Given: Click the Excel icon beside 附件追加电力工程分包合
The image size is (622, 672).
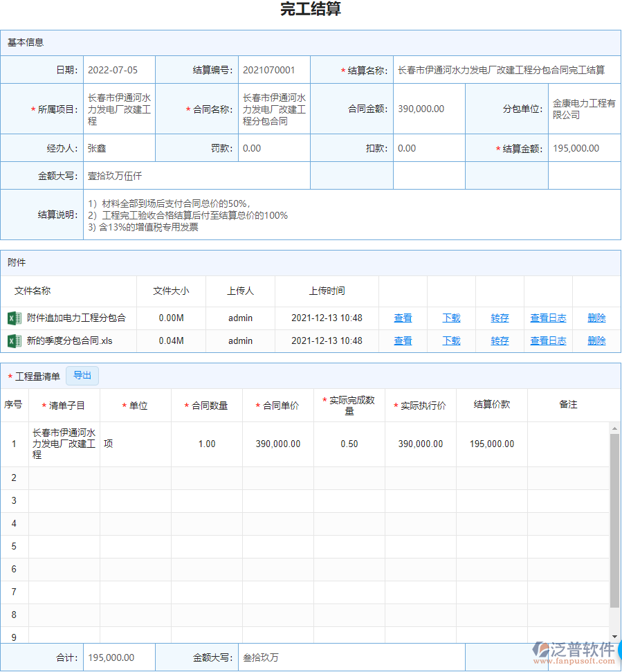Looking at the screenshot, I should (15, 318).
